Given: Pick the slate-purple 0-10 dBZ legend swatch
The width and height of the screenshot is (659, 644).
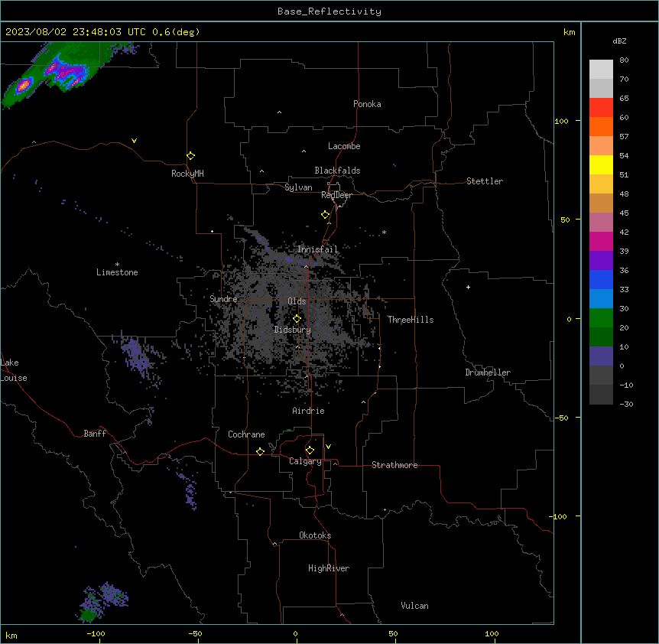Looking at the screenshot, I should (x=601, y=356).
